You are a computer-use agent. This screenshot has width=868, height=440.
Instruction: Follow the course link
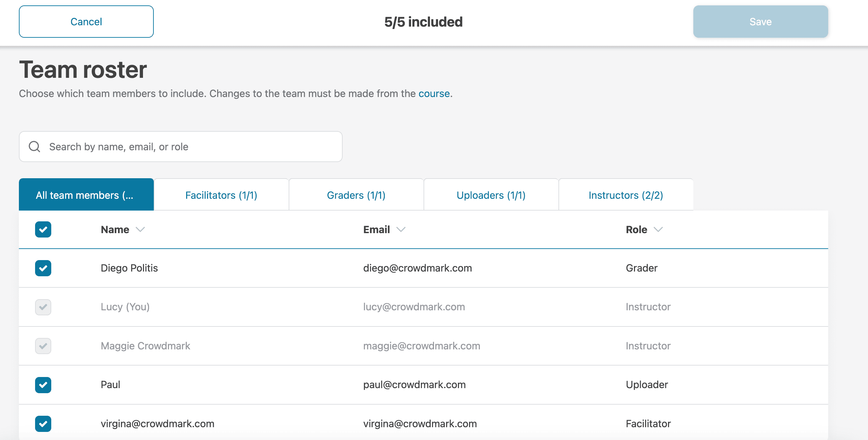pos(434,93)
